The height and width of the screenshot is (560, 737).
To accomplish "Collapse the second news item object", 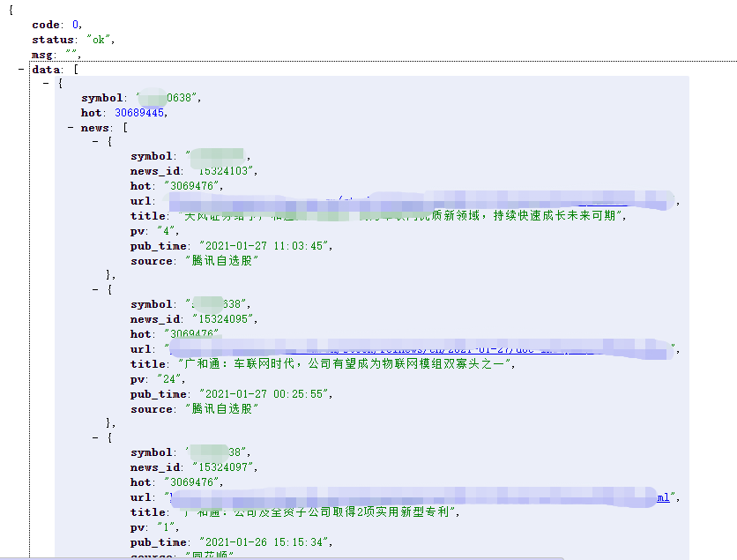I will [96, 288].
